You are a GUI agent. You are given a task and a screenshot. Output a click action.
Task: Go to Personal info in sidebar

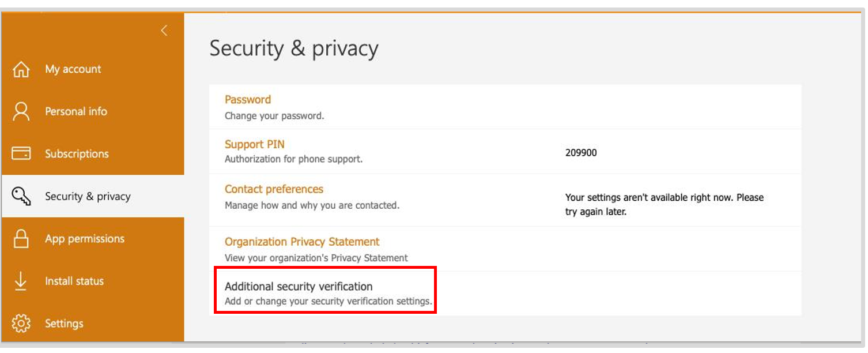click(x=76, y=111)
